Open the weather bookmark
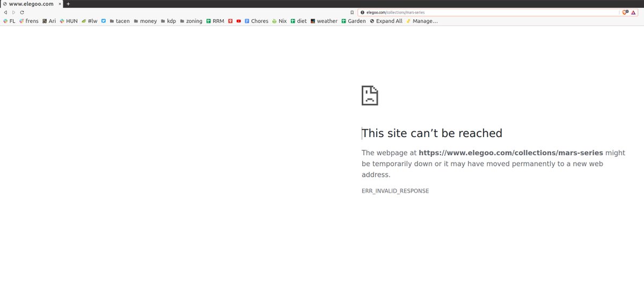The height and width of the screenshot is (297, 644). click(324, 21)
